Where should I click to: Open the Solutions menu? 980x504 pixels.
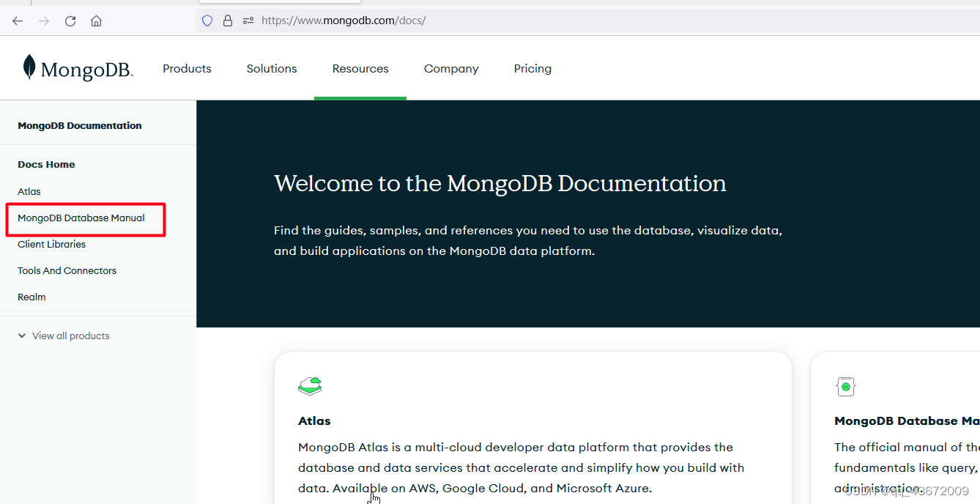[272, 68]
